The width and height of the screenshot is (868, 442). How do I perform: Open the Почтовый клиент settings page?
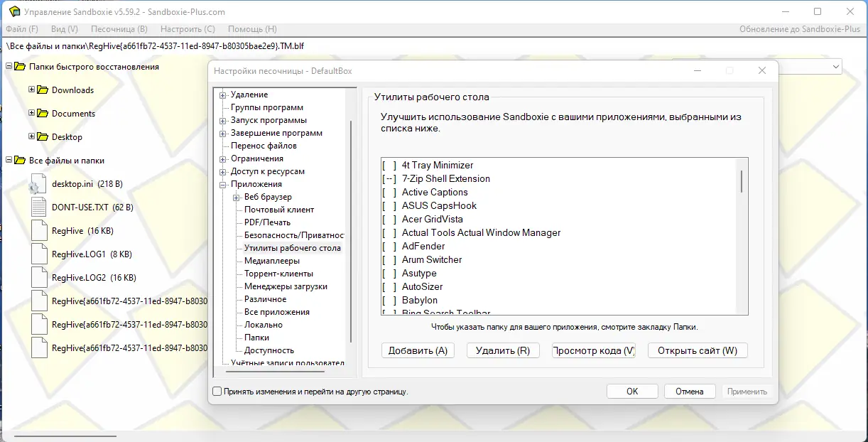[x=279, y=210]
